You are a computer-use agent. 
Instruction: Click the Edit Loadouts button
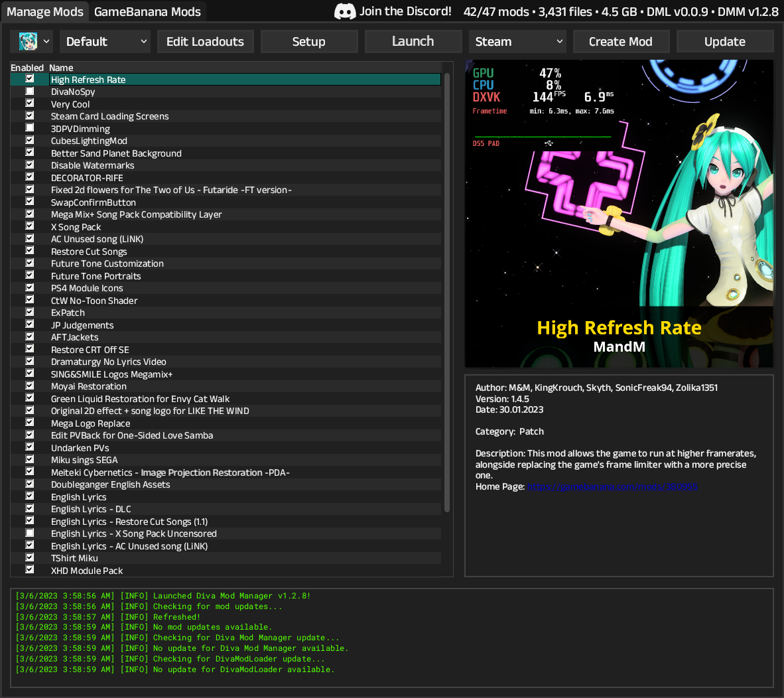click(205, 42)
